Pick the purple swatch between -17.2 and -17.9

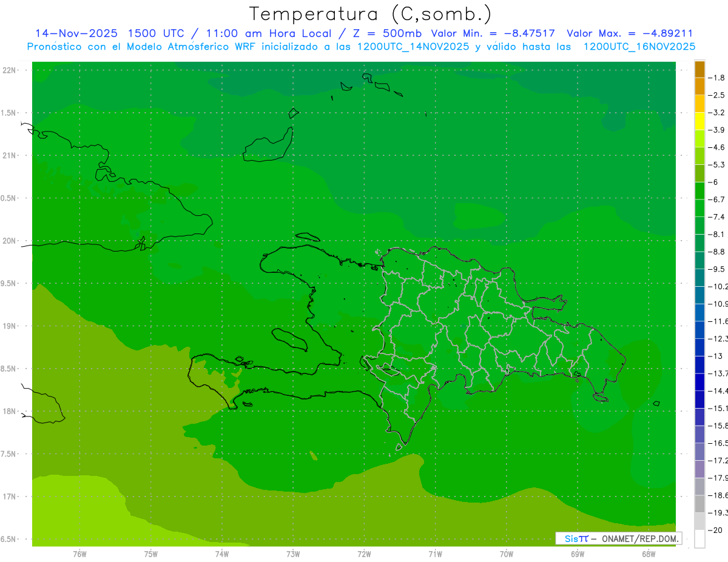[x=699, y=469]
